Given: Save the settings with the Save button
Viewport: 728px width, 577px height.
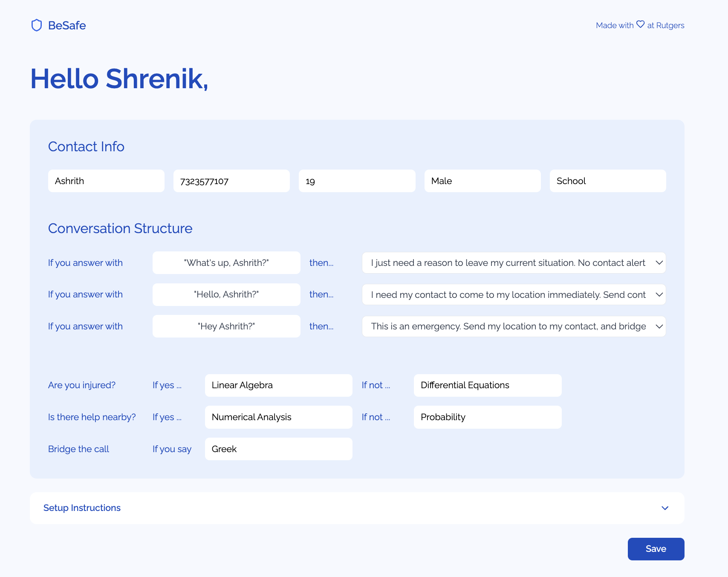Looking at the screenshot, I should click(x=656, y=549).
